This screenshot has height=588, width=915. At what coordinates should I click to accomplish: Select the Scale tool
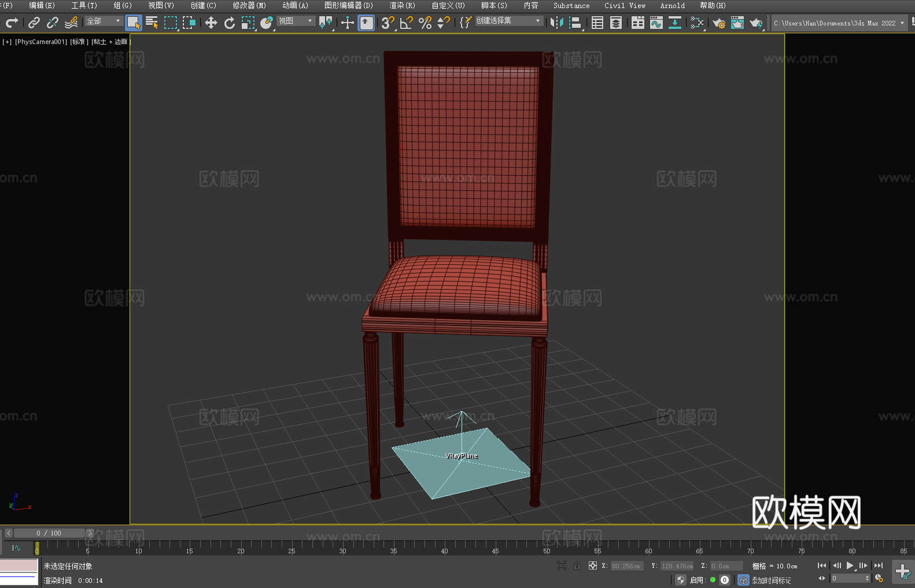(248, 23)
